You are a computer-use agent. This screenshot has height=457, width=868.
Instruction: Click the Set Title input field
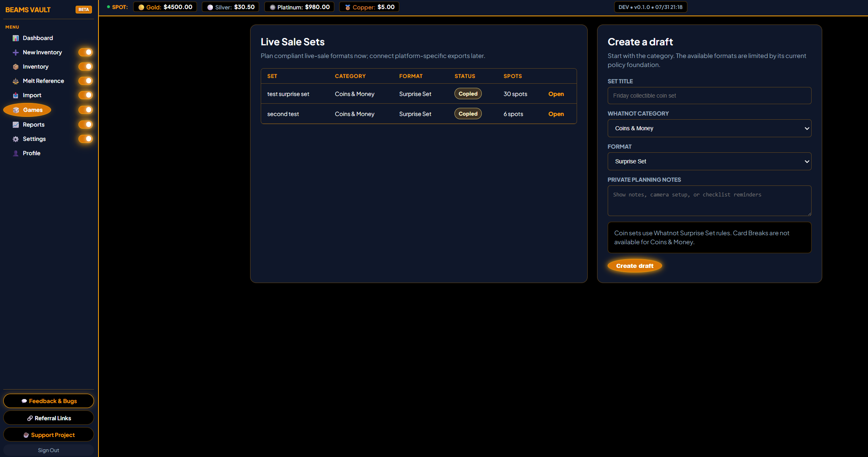[x=709, y=96]
